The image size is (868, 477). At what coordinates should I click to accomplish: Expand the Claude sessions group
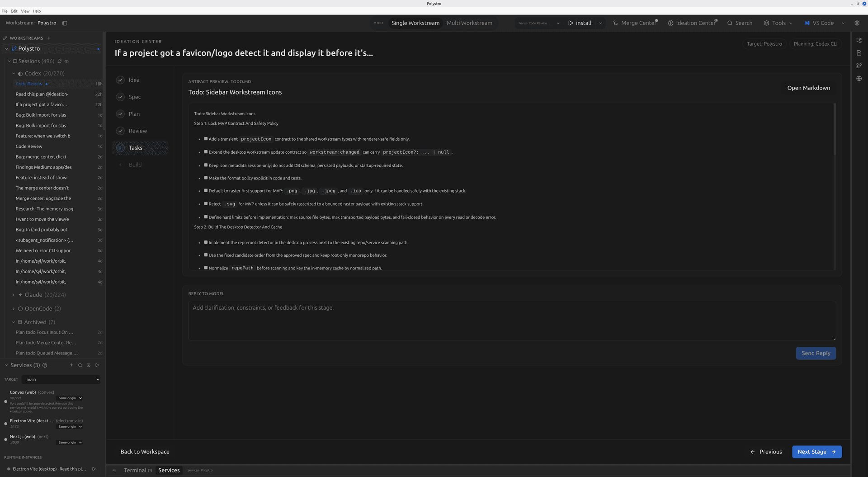point(14,295)
